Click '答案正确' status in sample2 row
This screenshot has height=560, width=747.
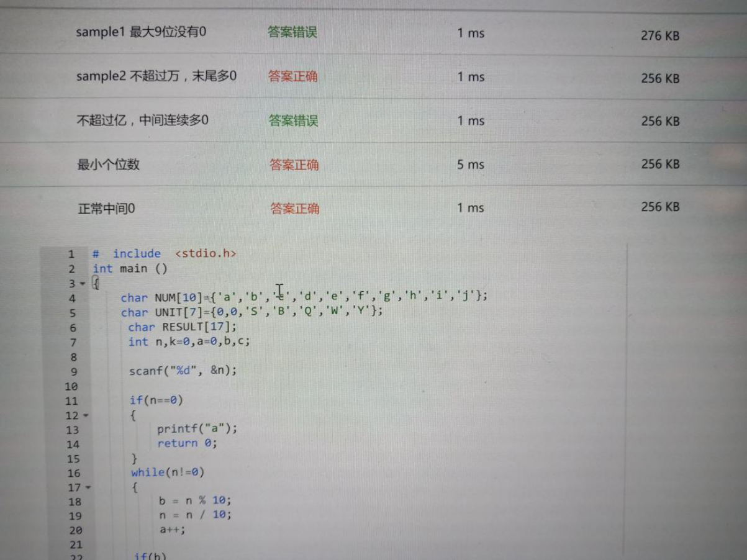(x=293, y=76)
